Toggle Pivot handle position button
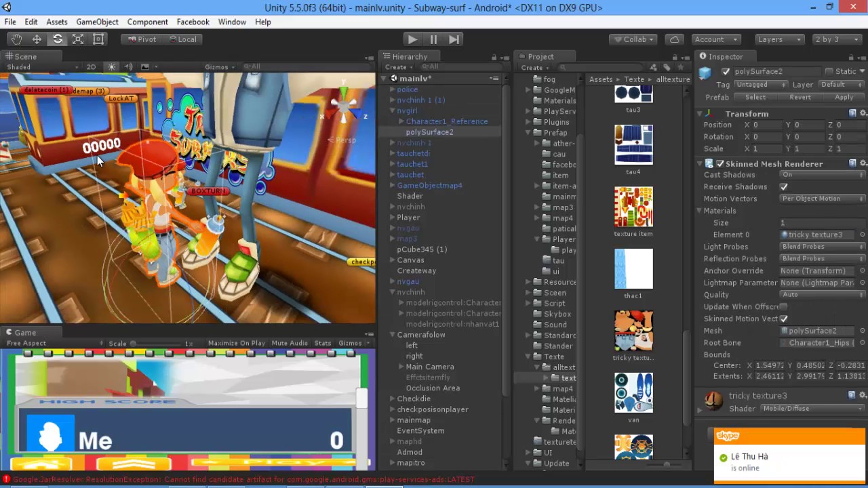 click(x=141, y=39)
